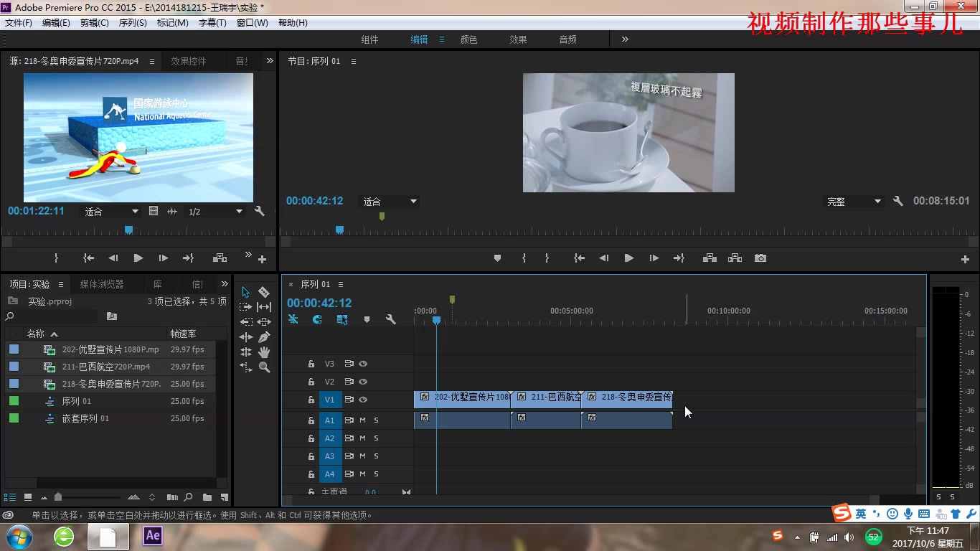The width and height of the screenshot is (980, 551).
Task: Select the Track Select Forward tool
Action: pos(246,307)
